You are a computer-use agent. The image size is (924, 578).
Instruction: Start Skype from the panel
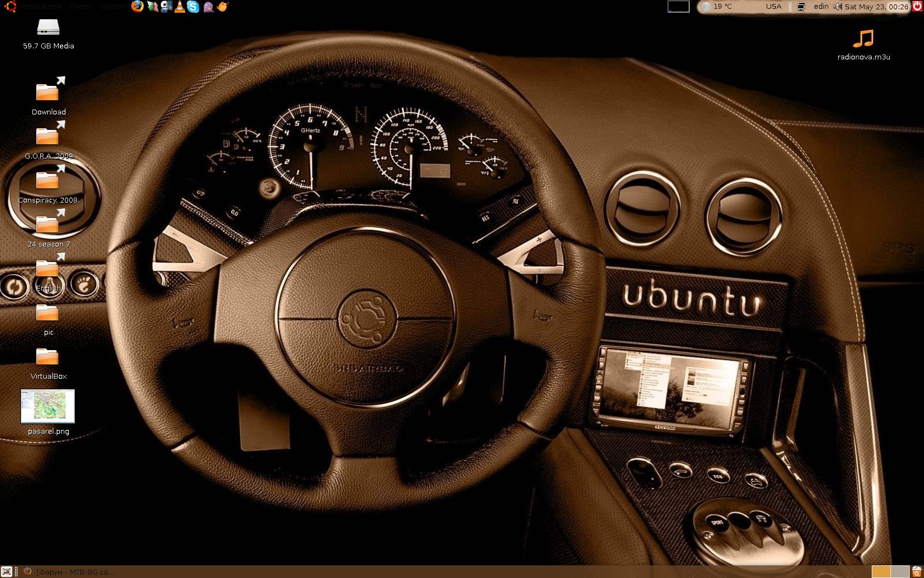[193, 7]
